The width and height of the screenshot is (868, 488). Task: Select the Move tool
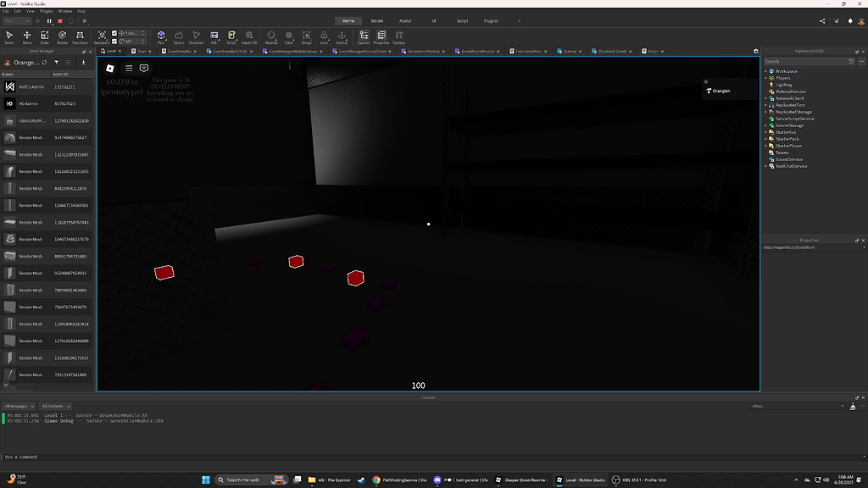click(x=26, y=36)
